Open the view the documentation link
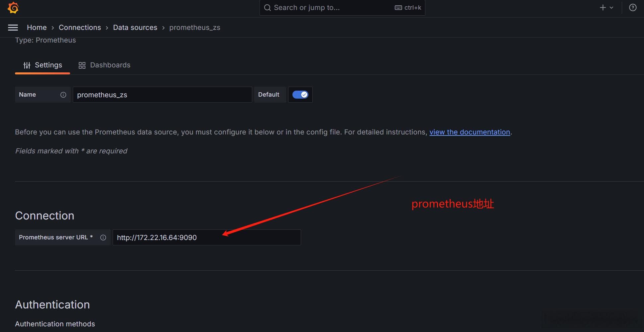 point(470,132)
